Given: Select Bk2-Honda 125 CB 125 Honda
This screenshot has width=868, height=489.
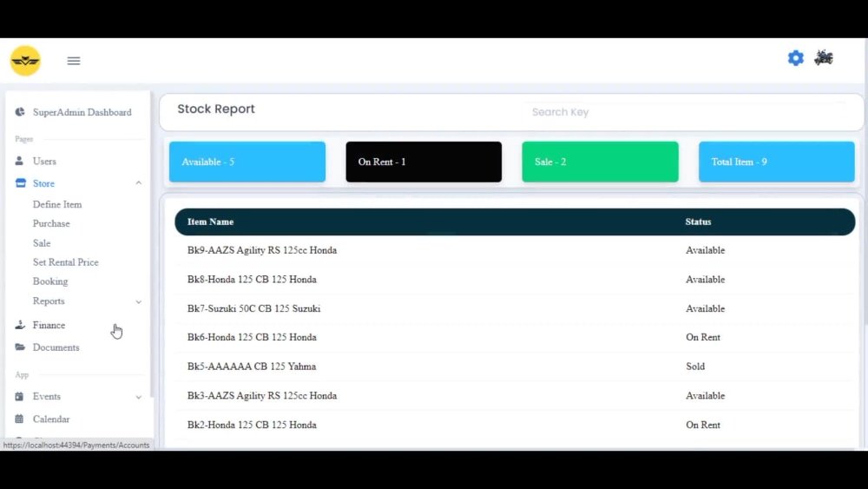Looking at the screenshot, I should click(252, 425).
